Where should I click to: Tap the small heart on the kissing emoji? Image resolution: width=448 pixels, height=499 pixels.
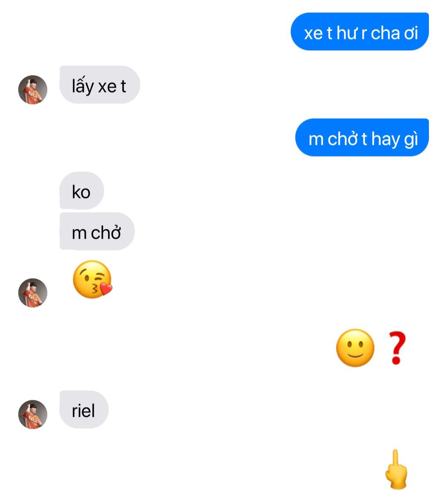pyautogui.click(x=106, y=289)
